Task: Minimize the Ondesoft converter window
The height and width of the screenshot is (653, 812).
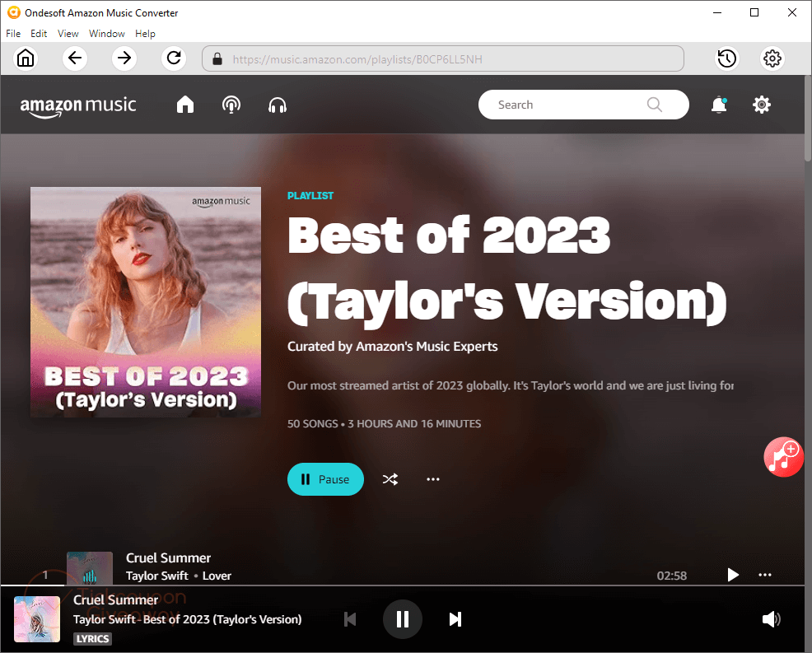Action: point(717,12)
